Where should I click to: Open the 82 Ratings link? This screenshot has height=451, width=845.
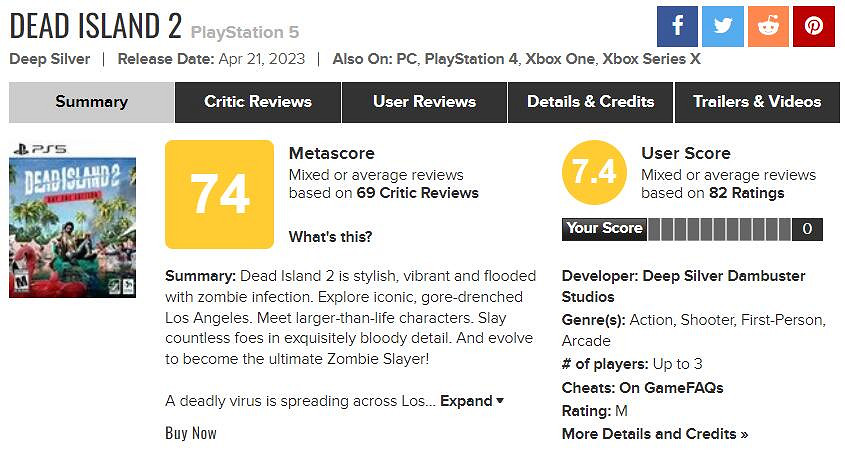pos(746,193)
